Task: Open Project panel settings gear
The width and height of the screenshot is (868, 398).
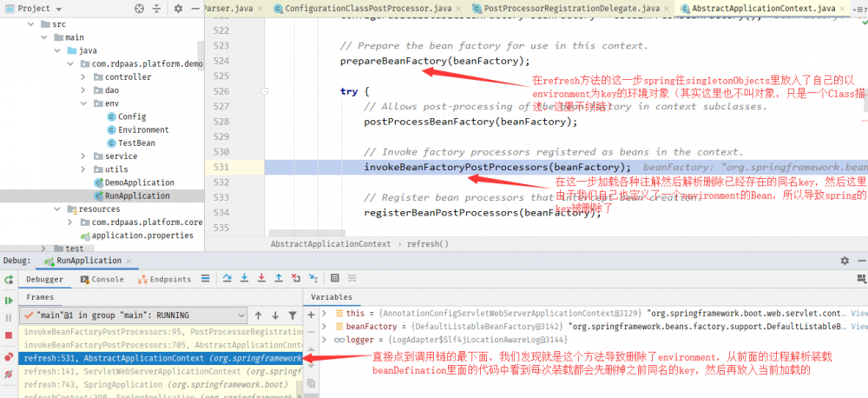Action: tap(178, 9)
